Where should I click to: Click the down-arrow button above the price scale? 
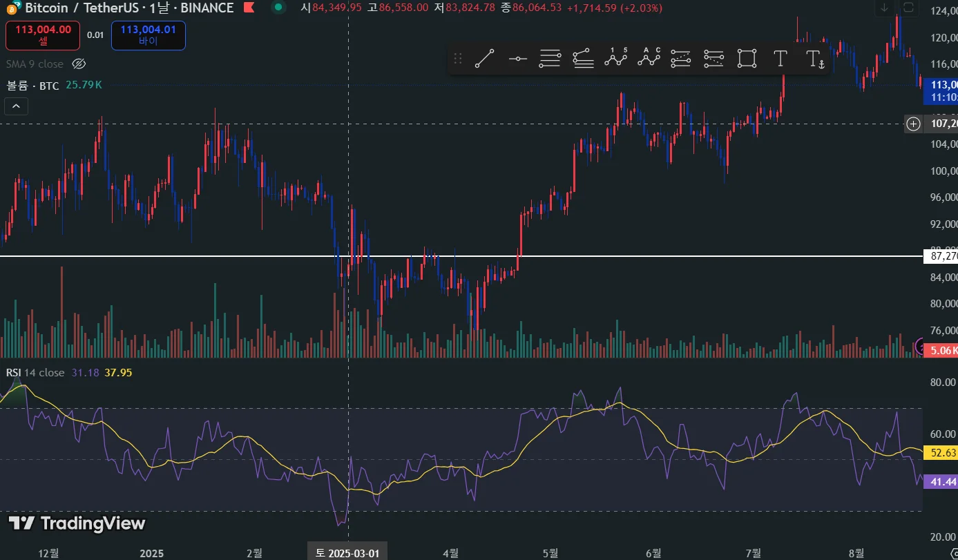884,8
